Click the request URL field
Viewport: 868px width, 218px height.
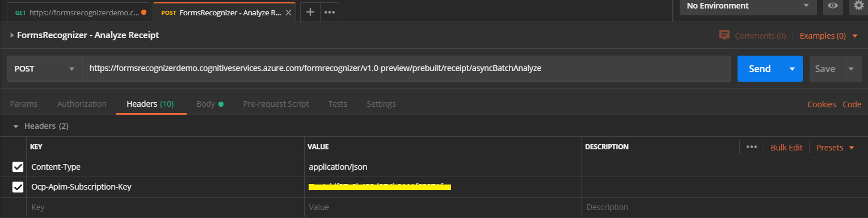pyautogui.click(x=407, y=69)
